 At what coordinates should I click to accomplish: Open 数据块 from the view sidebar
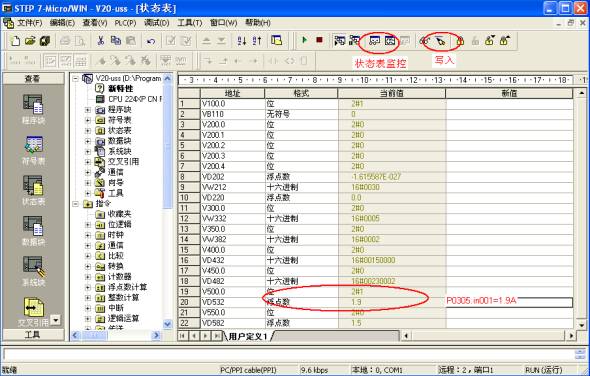(x=33, y=231)
